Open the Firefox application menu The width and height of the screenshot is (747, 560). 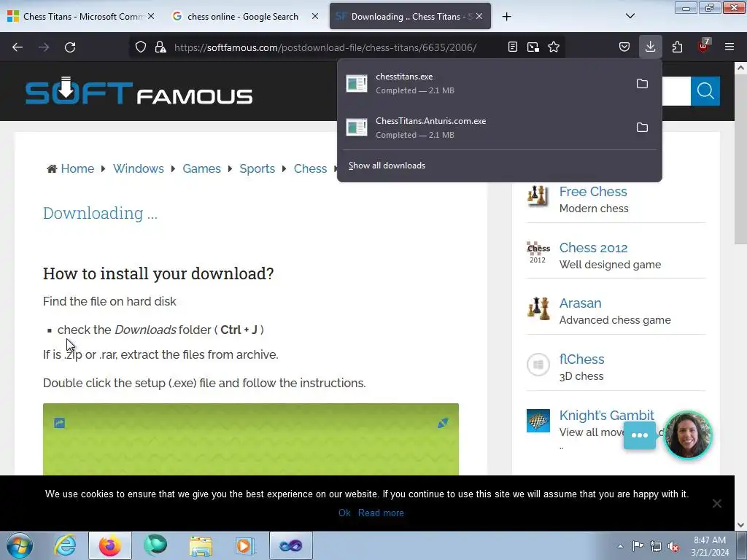[729, 47]
